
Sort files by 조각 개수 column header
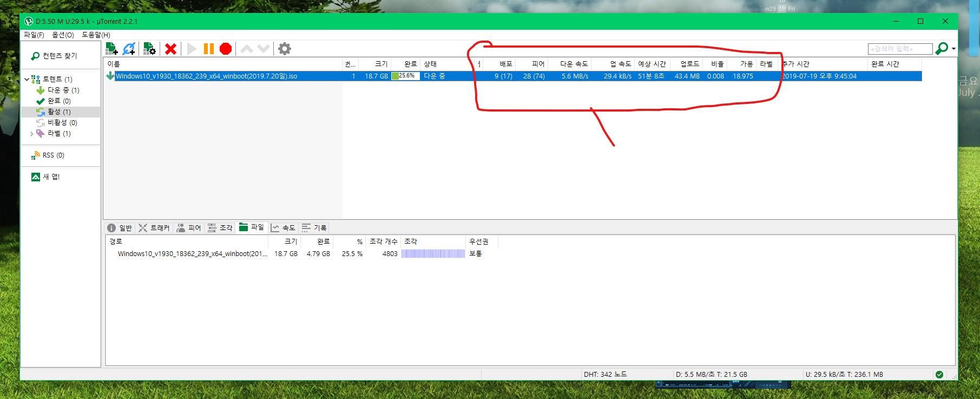pos(383,241)
